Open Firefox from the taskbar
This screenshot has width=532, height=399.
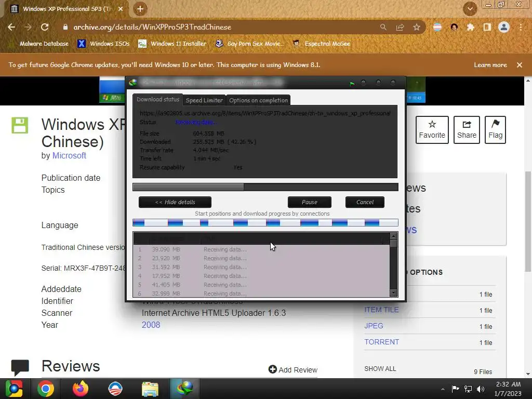point(81,389)
